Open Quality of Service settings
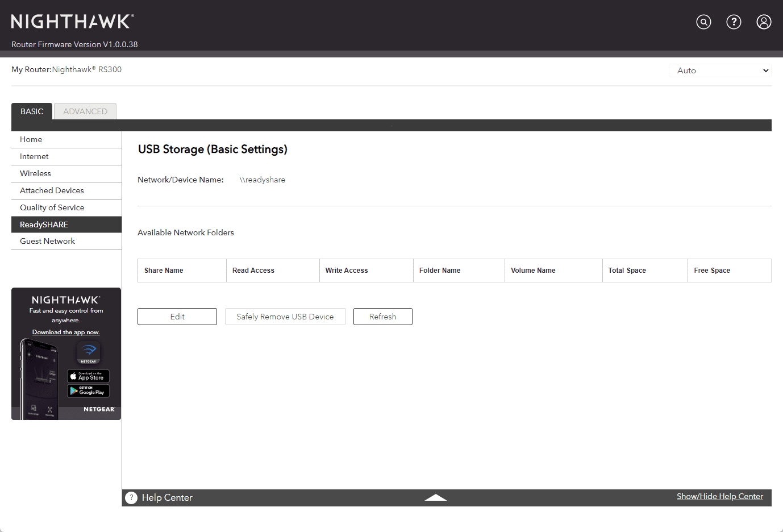The width and height of the screenshot is (783, 532). pyautogui.click(x=52, y=208)
